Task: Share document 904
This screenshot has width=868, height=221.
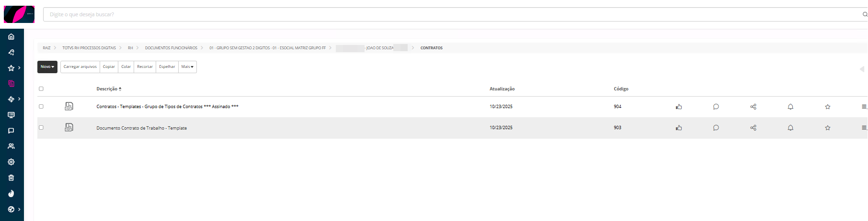Action: click(753, 107)
